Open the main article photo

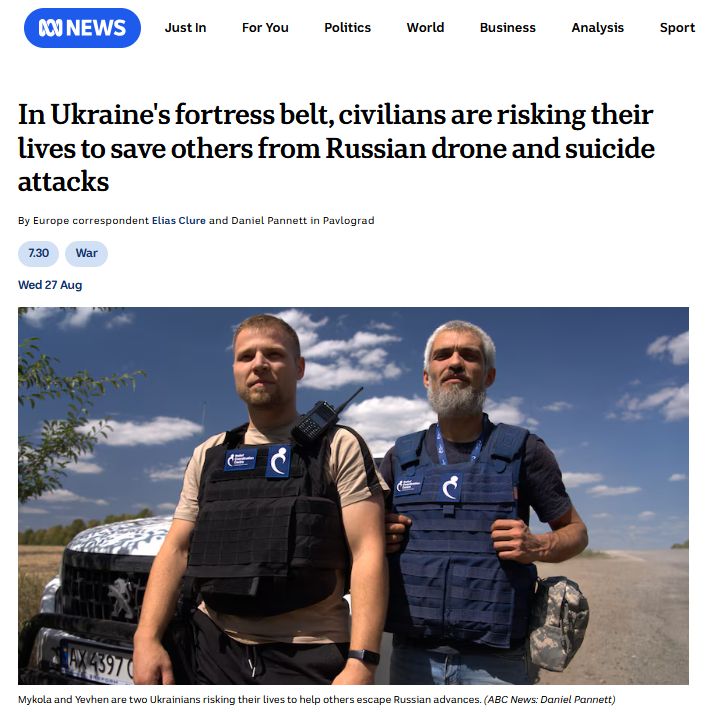pyautogui.click(x=353, y=496)
